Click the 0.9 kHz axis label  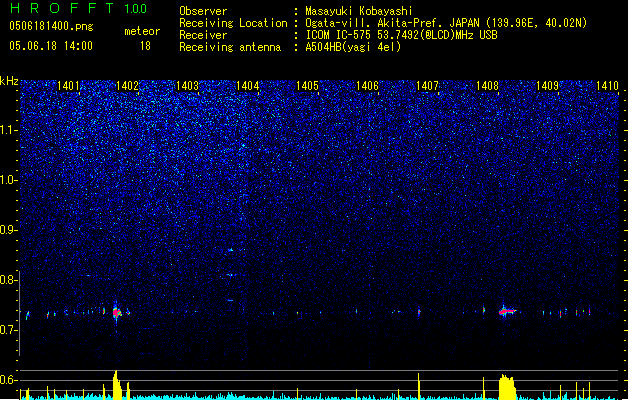pyautogui.click(x=9, y=230)
